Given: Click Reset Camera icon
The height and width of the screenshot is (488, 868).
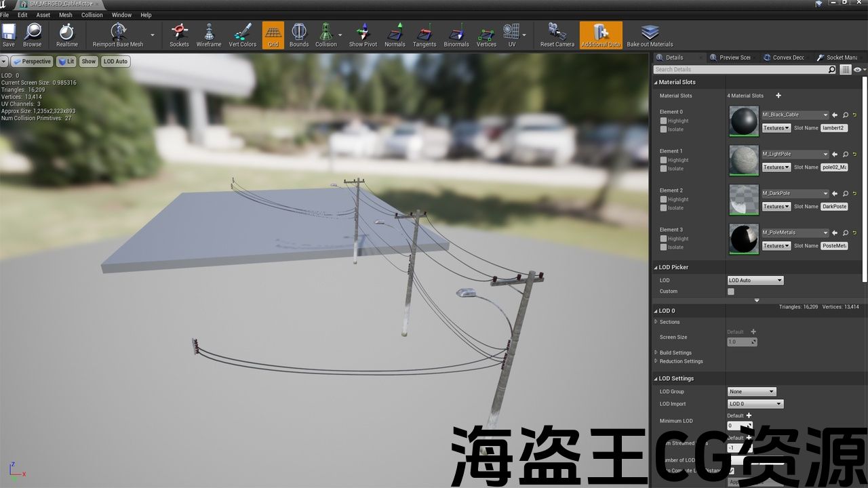Looking at the screenshot, I should 557,35.
